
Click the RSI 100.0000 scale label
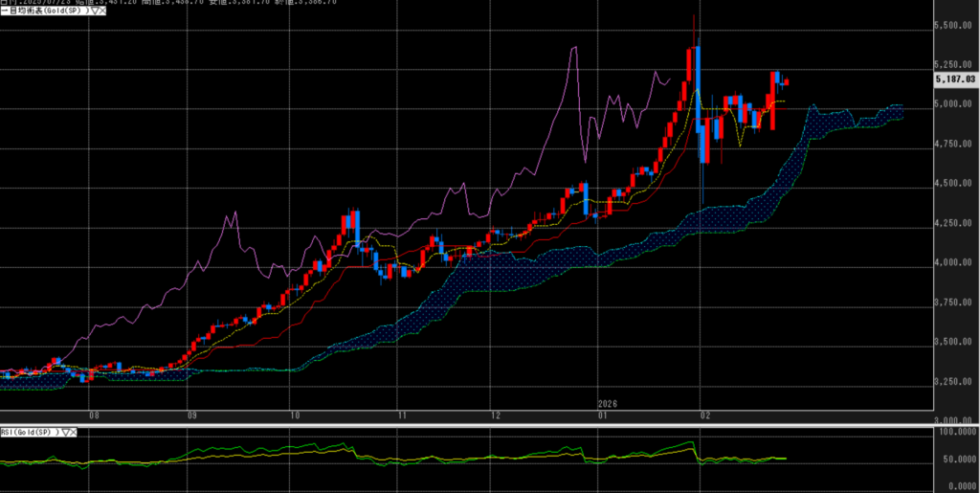(957, 433)
